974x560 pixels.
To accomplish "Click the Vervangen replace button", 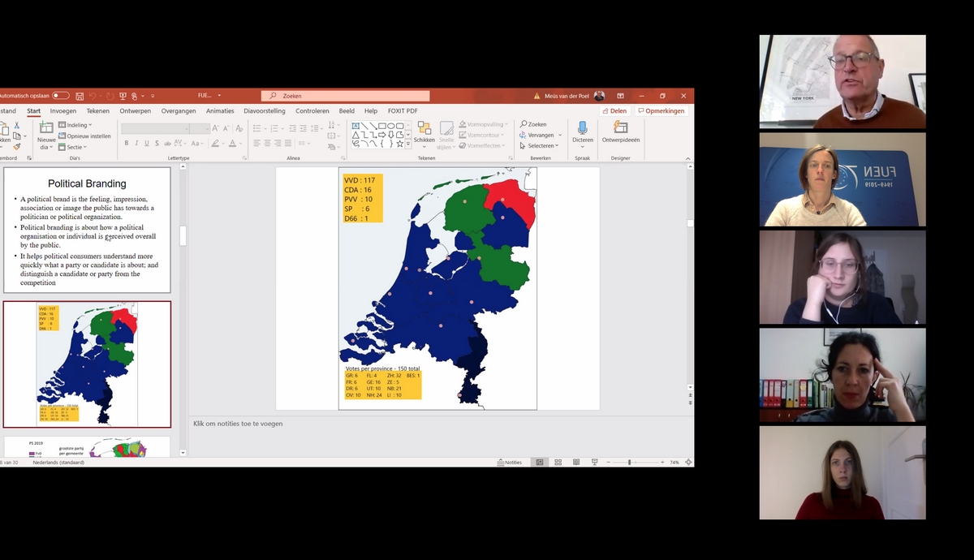I will 540,135.
